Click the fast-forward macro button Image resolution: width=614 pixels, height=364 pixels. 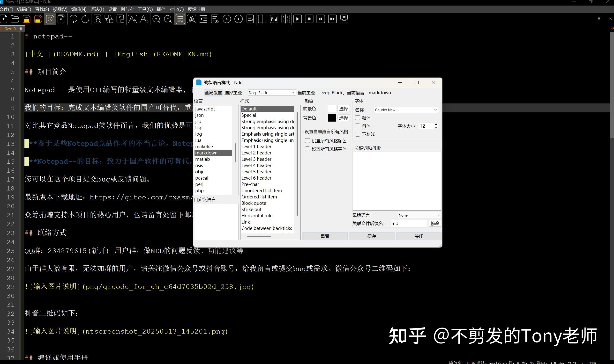pos(332,19)
